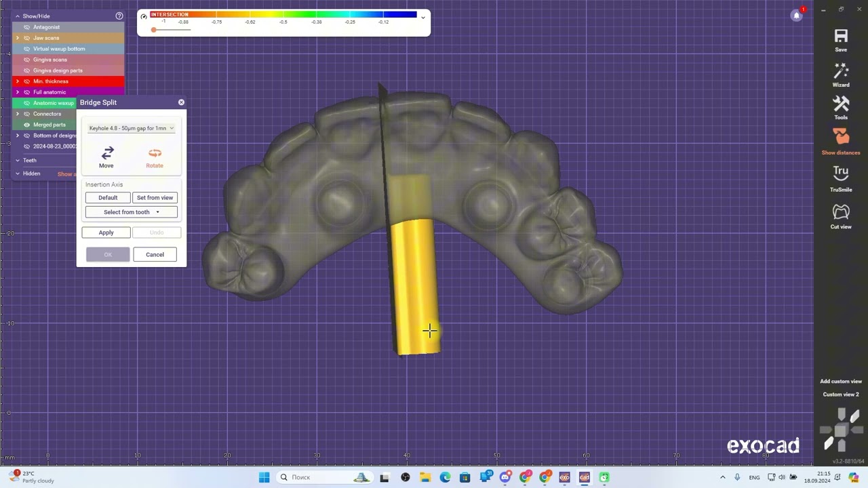Click the intersection threshold slider handle

click(154, 30)
